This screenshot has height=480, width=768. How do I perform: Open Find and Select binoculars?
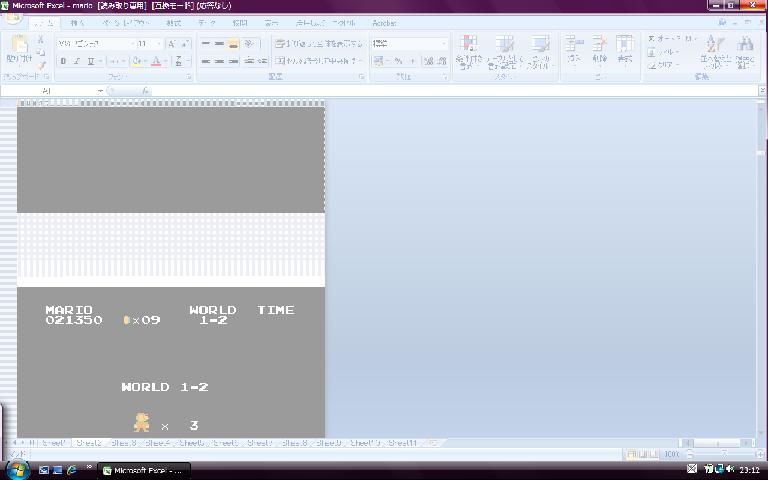coord(745,52)
